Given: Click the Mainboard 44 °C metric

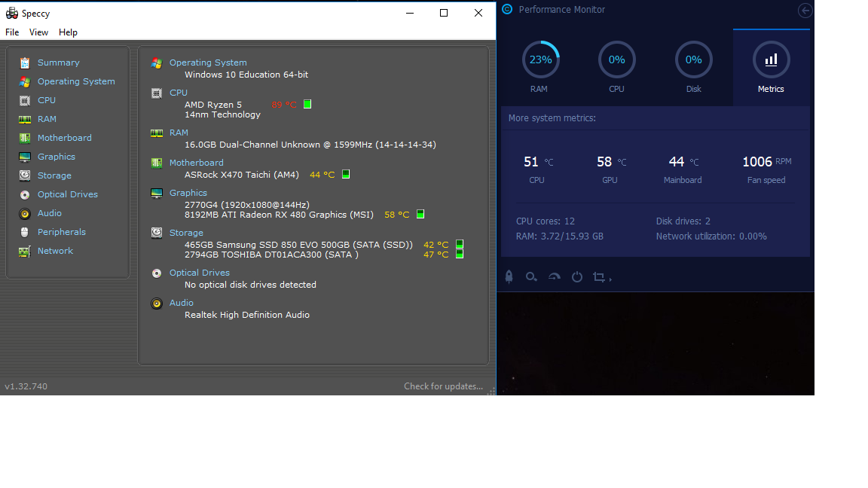Looking at the screenshot, I should 683,169.
